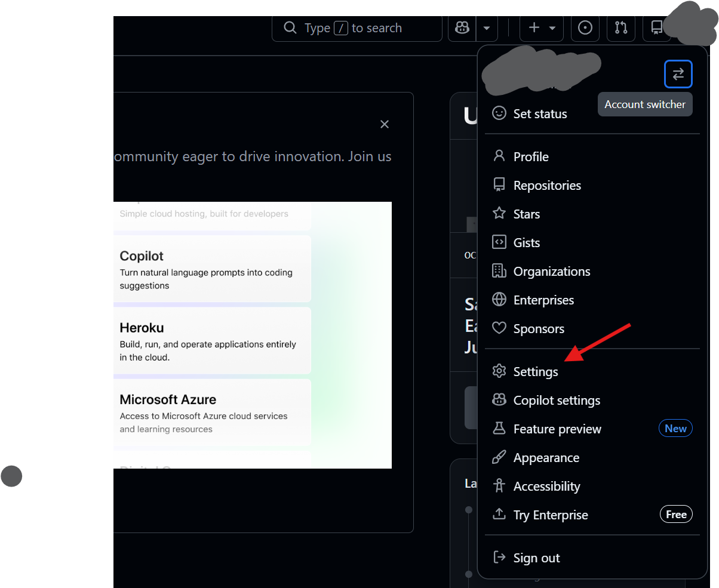Choose Sign out from the menu

coord(592,558)
